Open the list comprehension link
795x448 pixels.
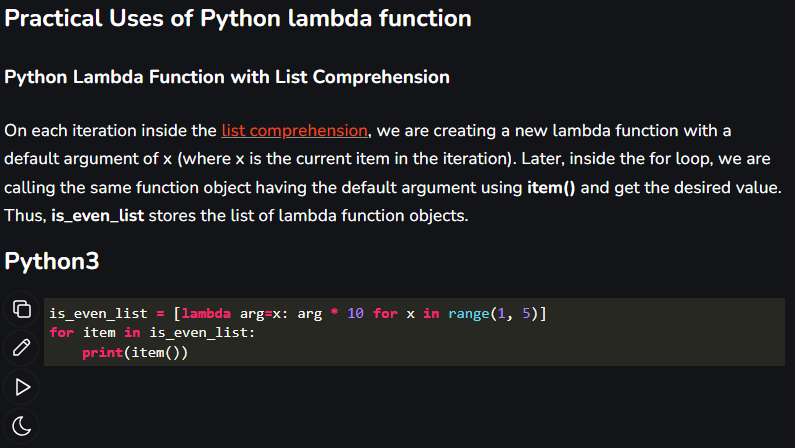pyautogui.click(x=295, y=131)
